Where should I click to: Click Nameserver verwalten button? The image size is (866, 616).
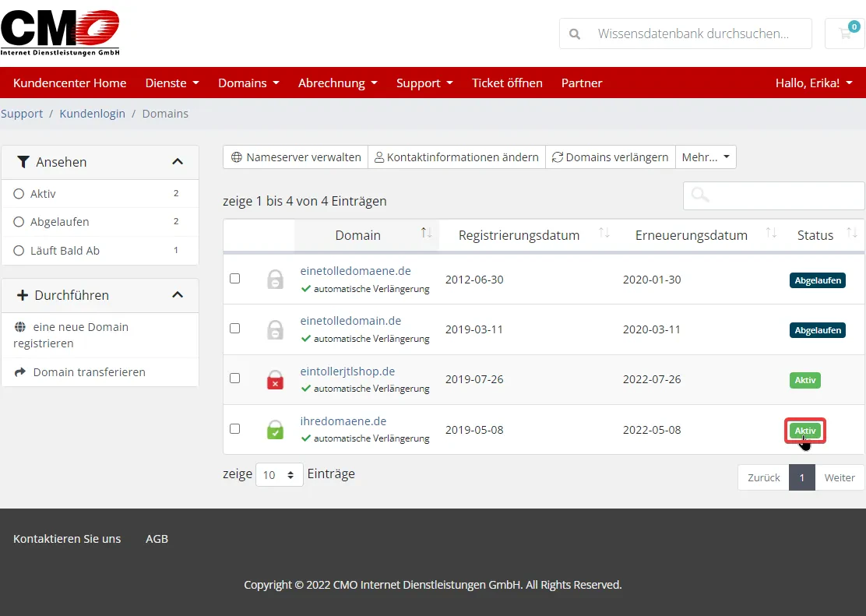click(x=295, y=157)
